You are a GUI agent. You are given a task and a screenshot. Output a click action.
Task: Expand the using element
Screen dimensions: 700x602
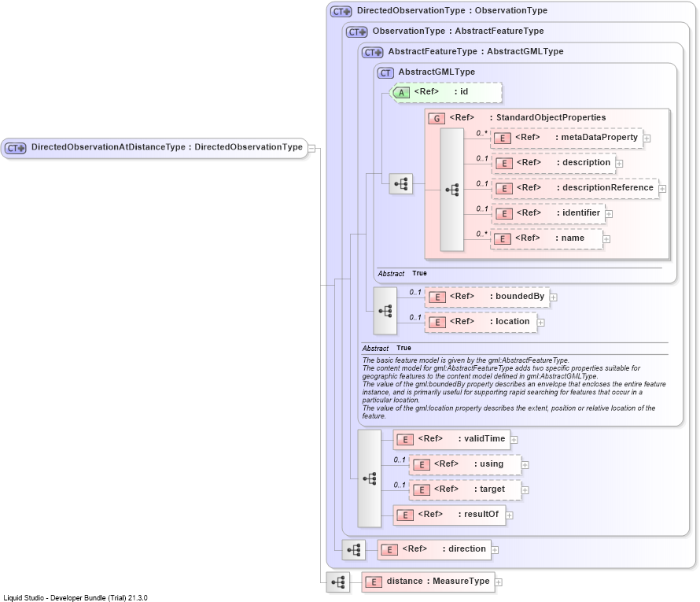coord(525,465)
